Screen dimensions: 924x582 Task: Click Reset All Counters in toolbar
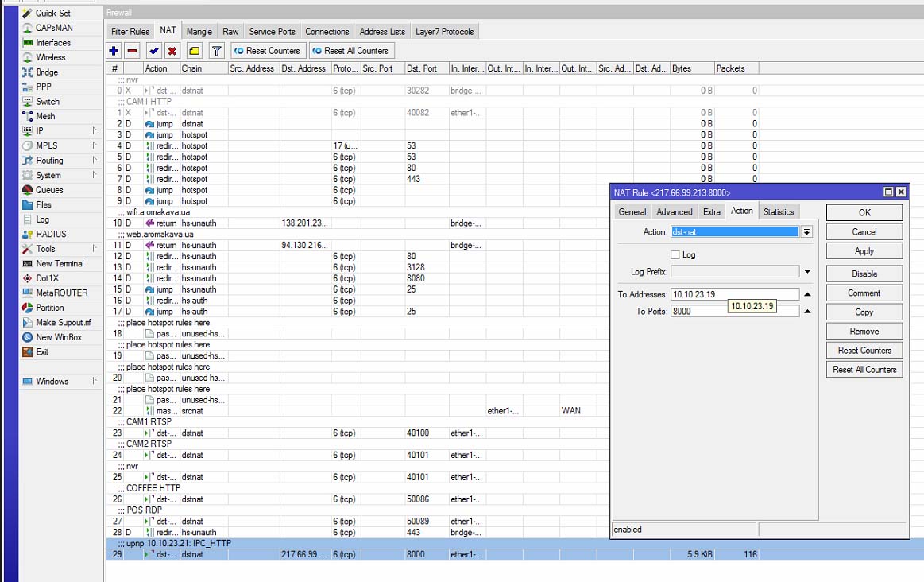(x=350, y=51)
